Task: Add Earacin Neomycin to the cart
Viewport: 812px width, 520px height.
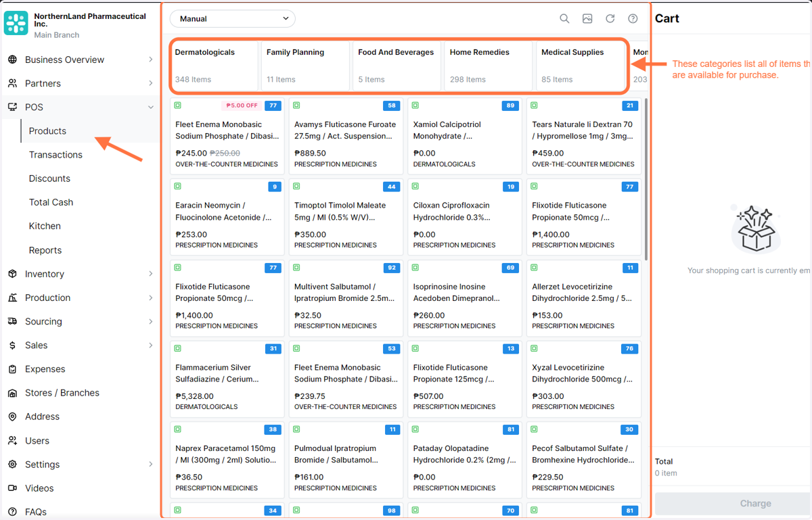Action: click(227, 216)
